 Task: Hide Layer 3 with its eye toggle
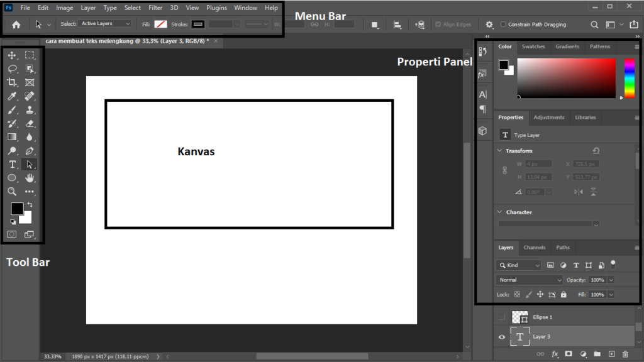(x=501, y=337)
